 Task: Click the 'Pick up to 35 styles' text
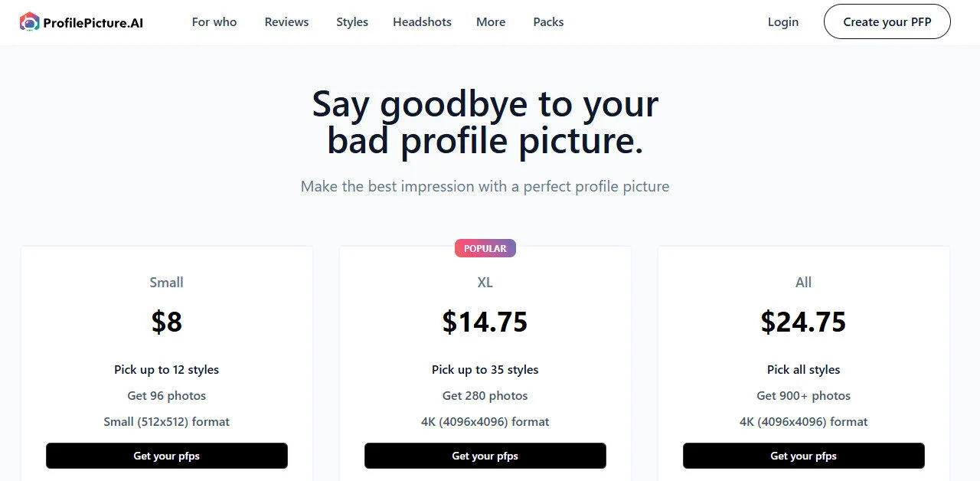click(x=485, y=369)
